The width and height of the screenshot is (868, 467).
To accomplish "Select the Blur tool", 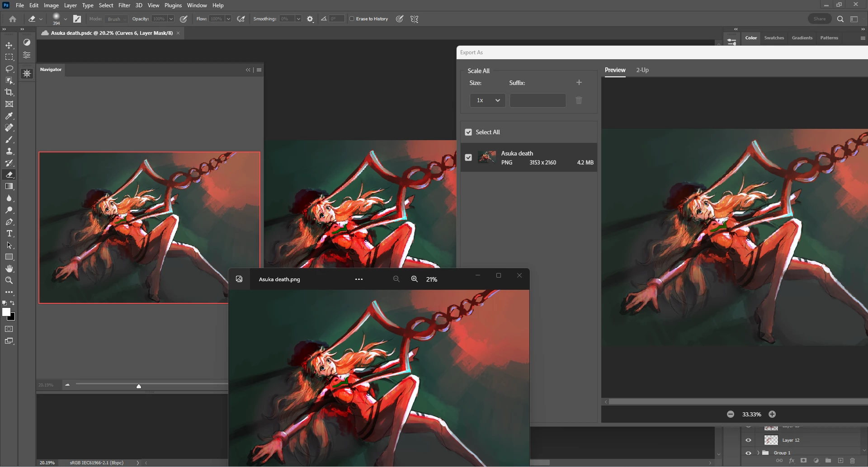I will point(9,198).
